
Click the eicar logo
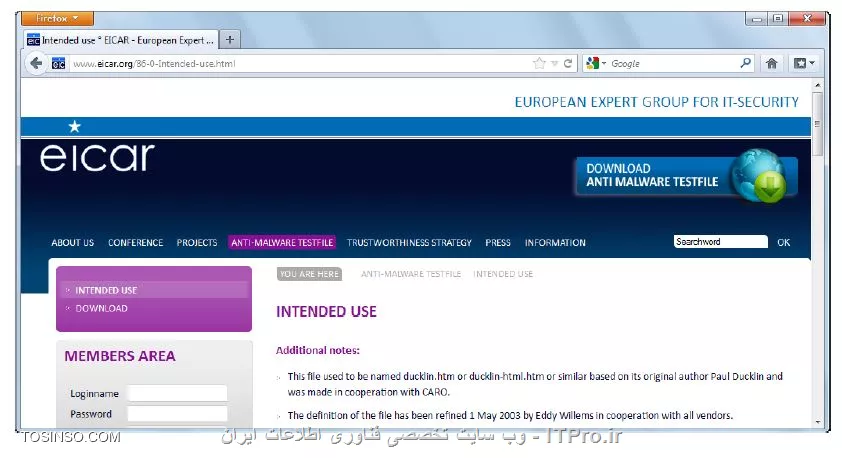(97, 158)
